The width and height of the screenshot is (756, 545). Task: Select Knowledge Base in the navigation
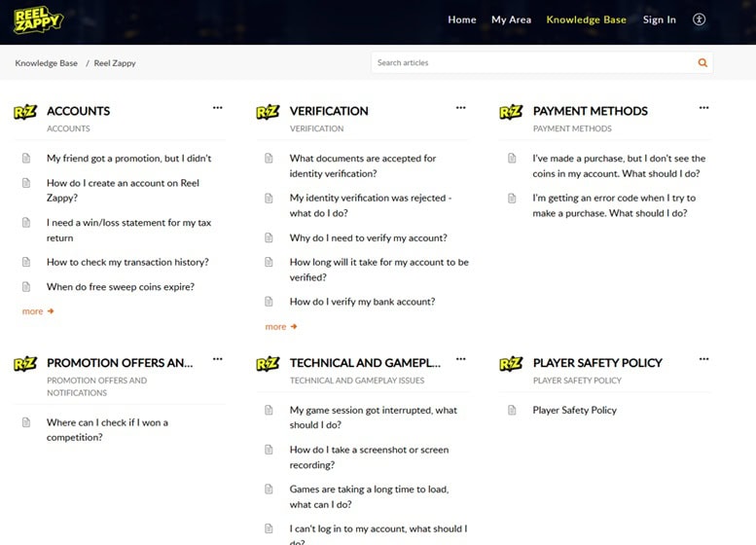click(586, 19)
